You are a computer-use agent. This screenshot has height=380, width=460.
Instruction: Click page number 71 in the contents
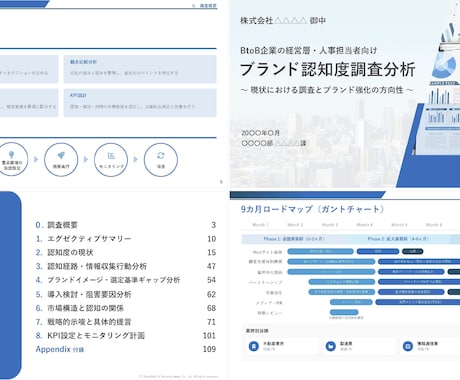pos(211,322)
